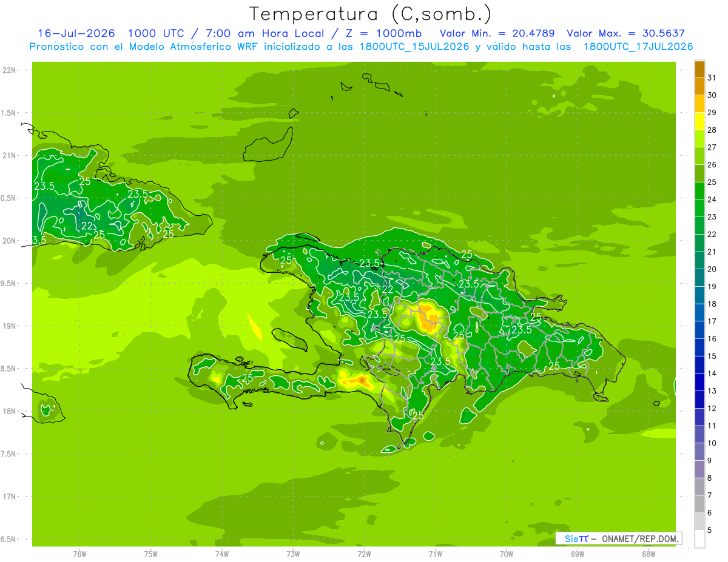Screen dimensions: 728x562
Task: Select the legend swatch between 20 and 21
Action: pyautogui.click(x=699, y=261)
